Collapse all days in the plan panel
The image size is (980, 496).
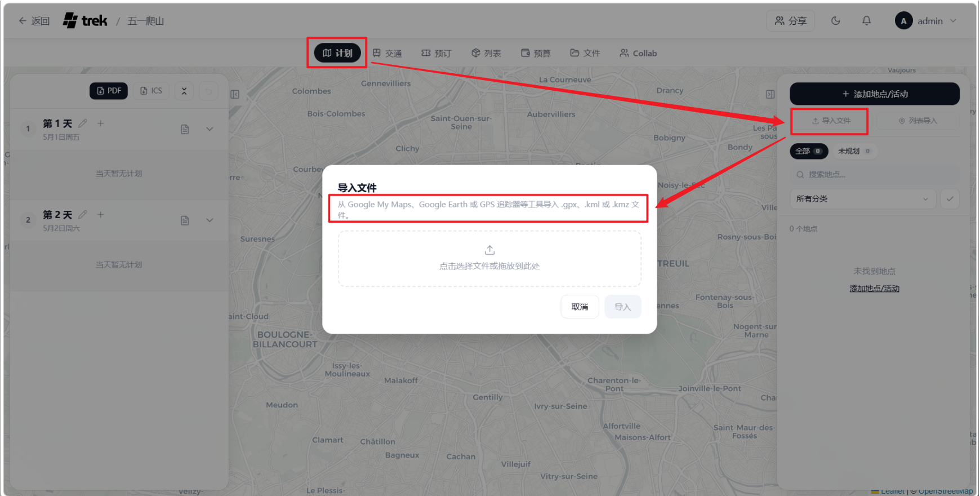click(184, 91)
